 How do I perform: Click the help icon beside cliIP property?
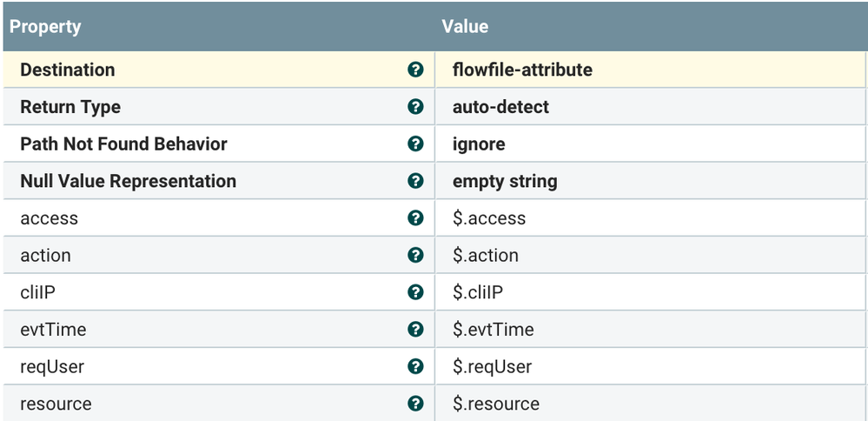(x=415, y=292)
